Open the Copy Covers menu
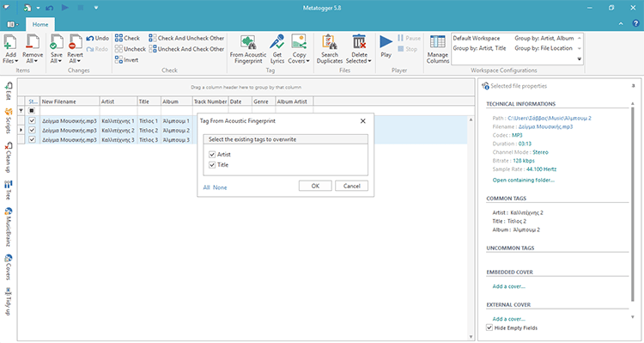The width and height of the screenshot is (644, 343). tap(299, 49)
